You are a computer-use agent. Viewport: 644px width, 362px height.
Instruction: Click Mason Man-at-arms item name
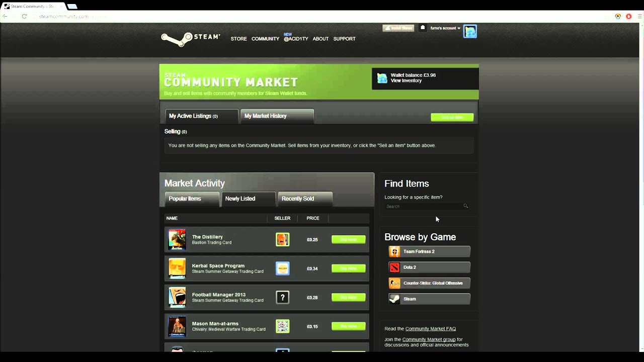[x=215, y=324]
